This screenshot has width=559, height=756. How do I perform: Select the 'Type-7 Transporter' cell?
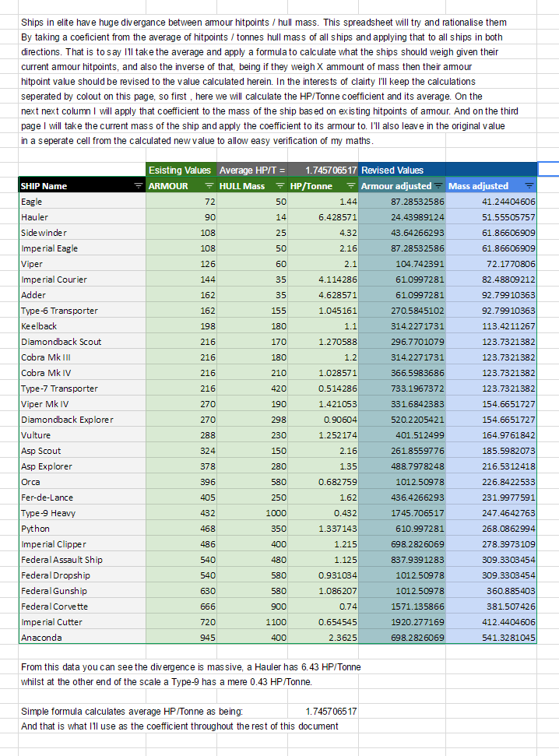83,389
